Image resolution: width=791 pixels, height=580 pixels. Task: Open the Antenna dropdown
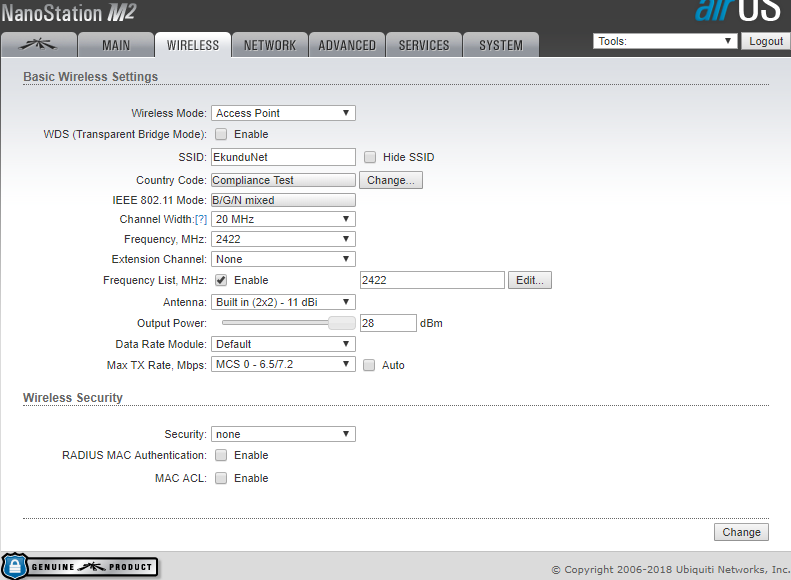pyautogui.click(x=283, y=302)
